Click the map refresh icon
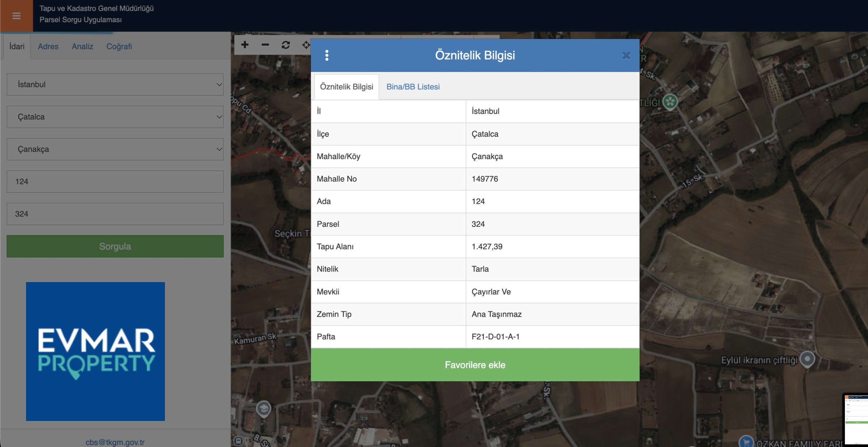Viewport: 868px width, 447px height. pyautogui.click(x=286, y=45)
